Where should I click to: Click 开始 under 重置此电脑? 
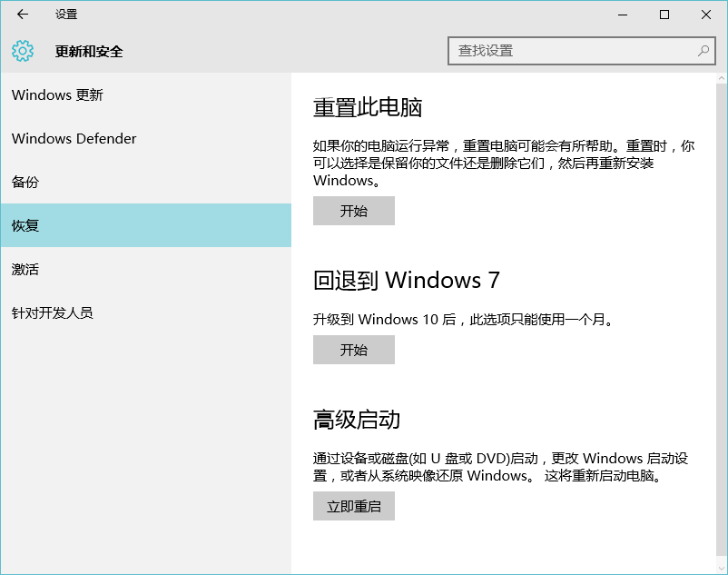pyautogui.click(x=354, y=211)
